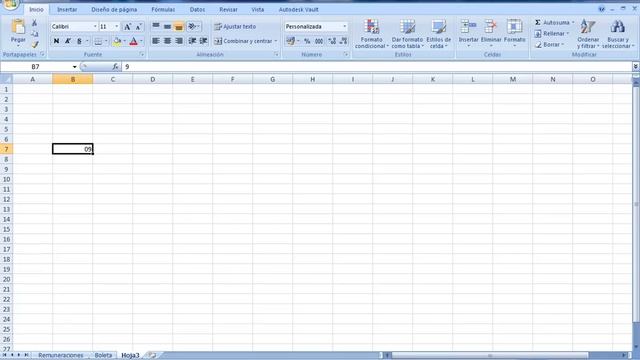Align text left in Alineación group
The image size is (640, 360).
coord(156,41)
